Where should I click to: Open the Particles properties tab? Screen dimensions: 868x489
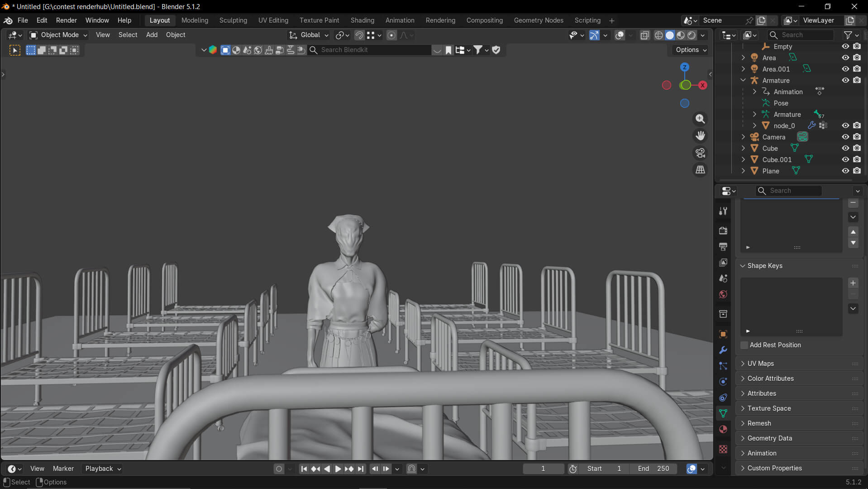point(723,366)
